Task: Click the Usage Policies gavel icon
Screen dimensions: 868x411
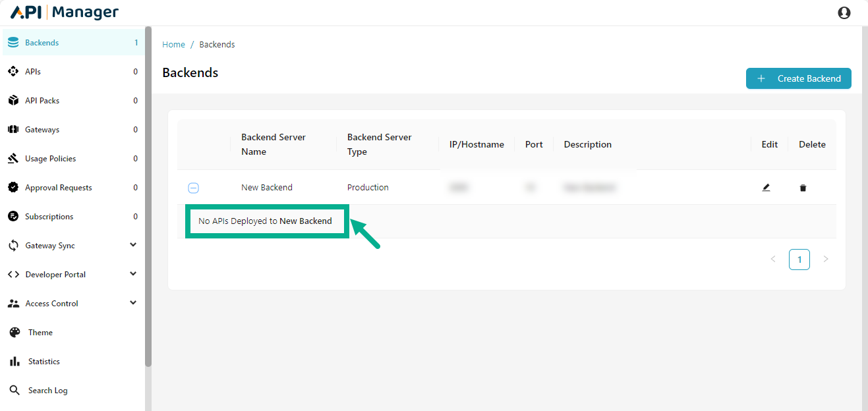Action: tap(13, 159)
